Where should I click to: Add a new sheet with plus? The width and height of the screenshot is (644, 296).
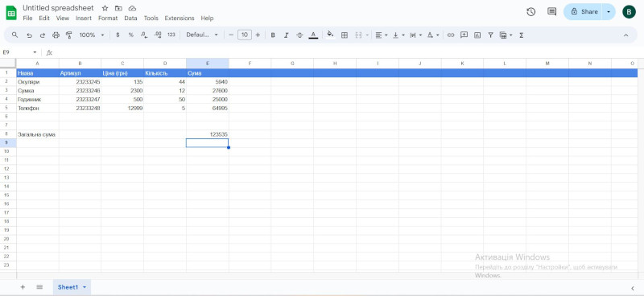(23, 287)
